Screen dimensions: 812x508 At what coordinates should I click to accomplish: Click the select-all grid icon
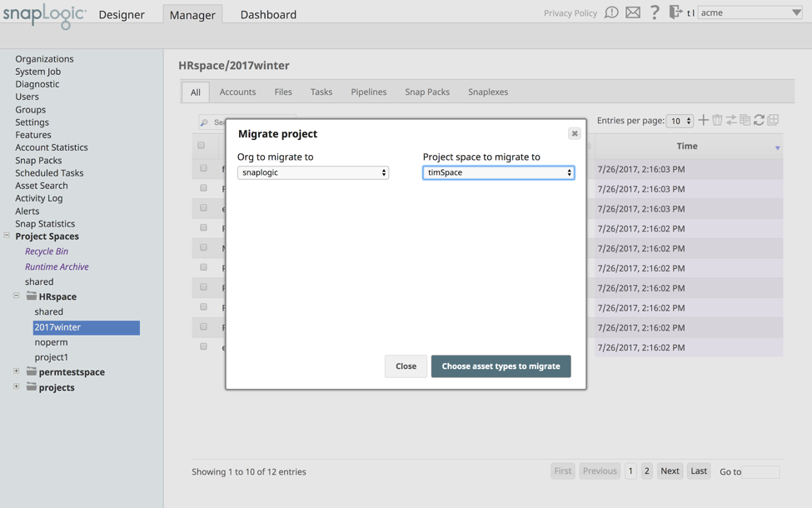tap(773, 120)
